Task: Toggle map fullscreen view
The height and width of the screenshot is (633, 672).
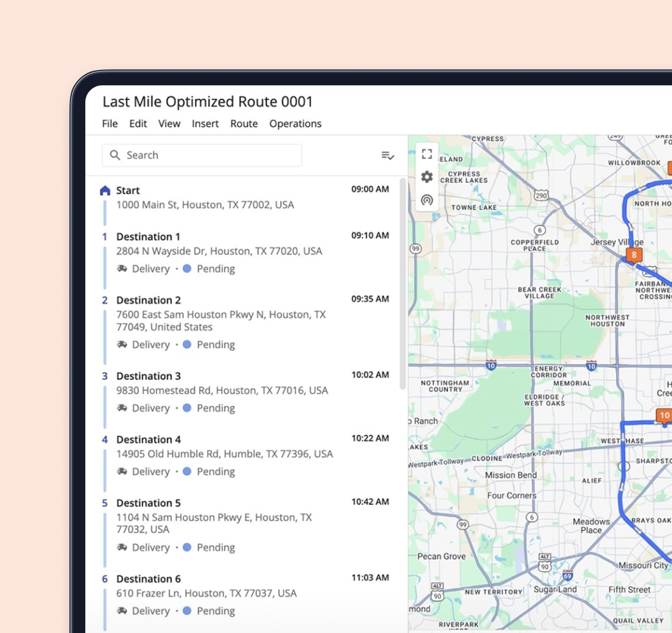Action: [427, 154]
